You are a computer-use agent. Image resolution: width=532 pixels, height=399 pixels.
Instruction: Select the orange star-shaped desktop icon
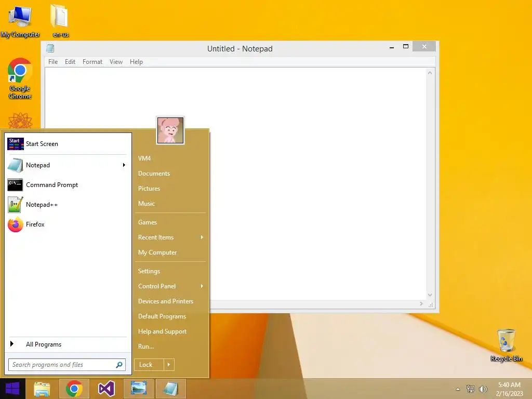(20, 121)
